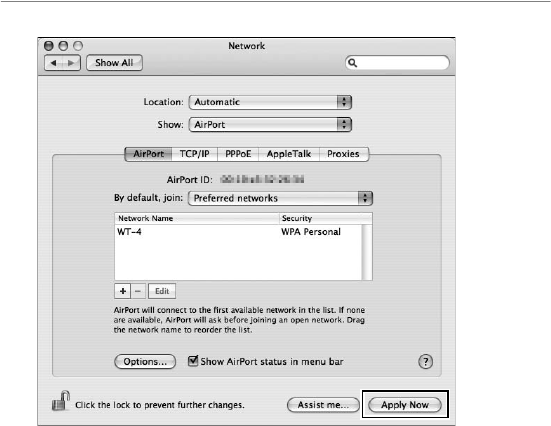Switch to the TCP/IP tab
The width and height of the screenshot is (551, 426).
194,154
